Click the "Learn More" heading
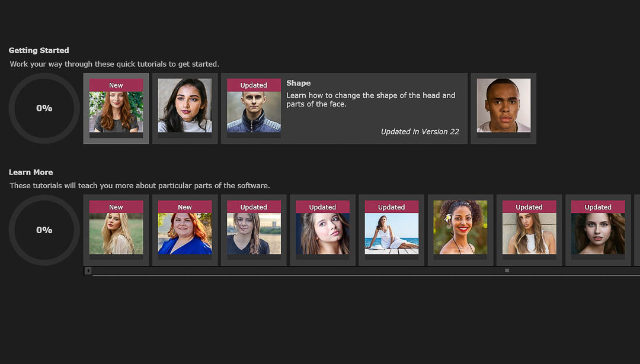 click(x=31, y=172)
